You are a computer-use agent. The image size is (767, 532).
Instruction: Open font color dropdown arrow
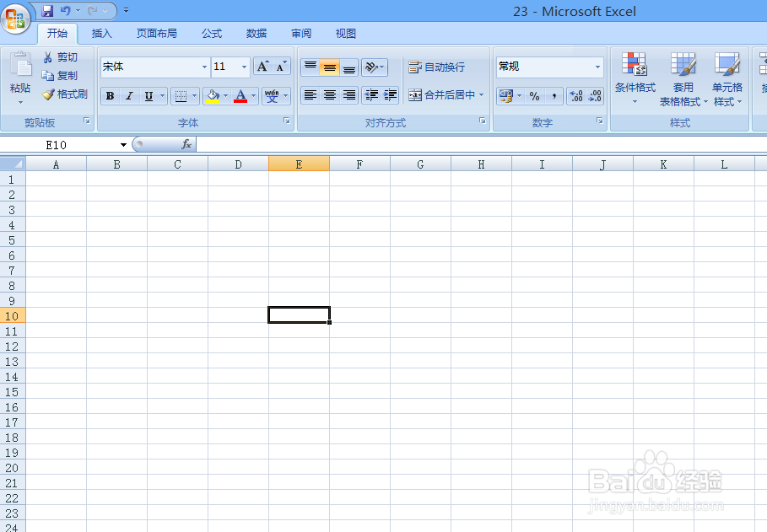(x=253, y=96)
